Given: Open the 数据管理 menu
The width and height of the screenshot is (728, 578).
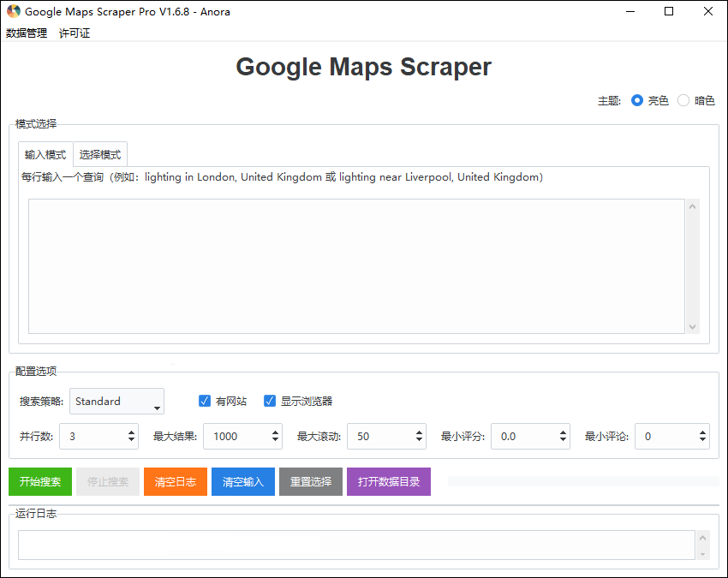Looking at the screenshot, I should tap(27, 33).
